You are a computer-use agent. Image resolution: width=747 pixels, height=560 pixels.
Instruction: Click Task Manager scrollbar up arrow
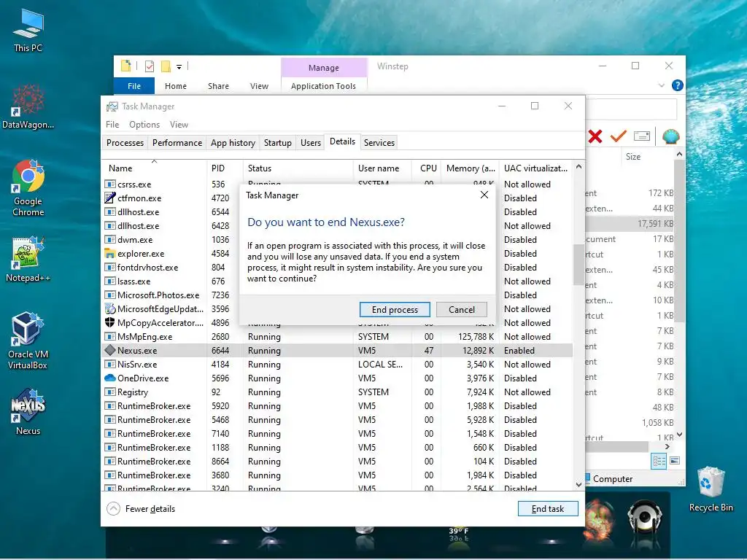pos(578,167)
